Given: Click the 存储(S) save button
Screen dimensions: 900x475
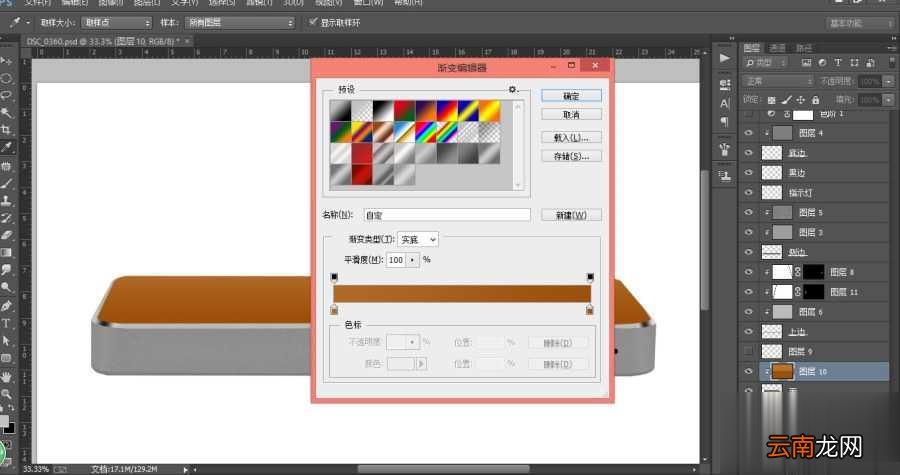Looking at the screenshot, I should coord(571,156).
